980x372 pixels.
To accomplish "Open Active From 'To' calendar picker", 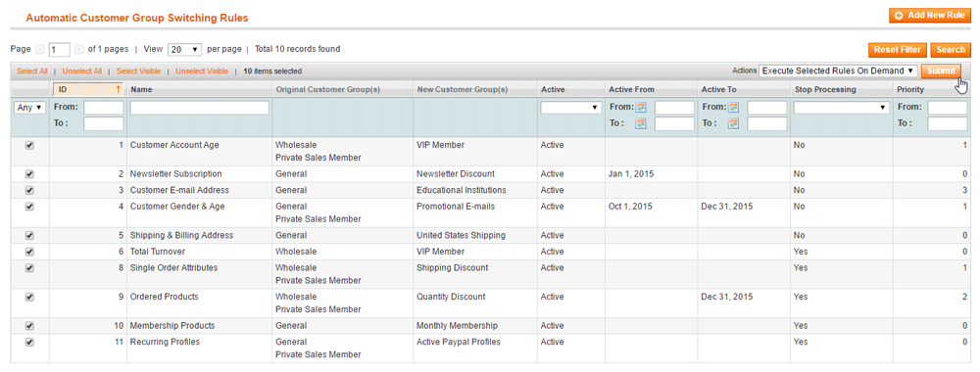I will 641,123.
